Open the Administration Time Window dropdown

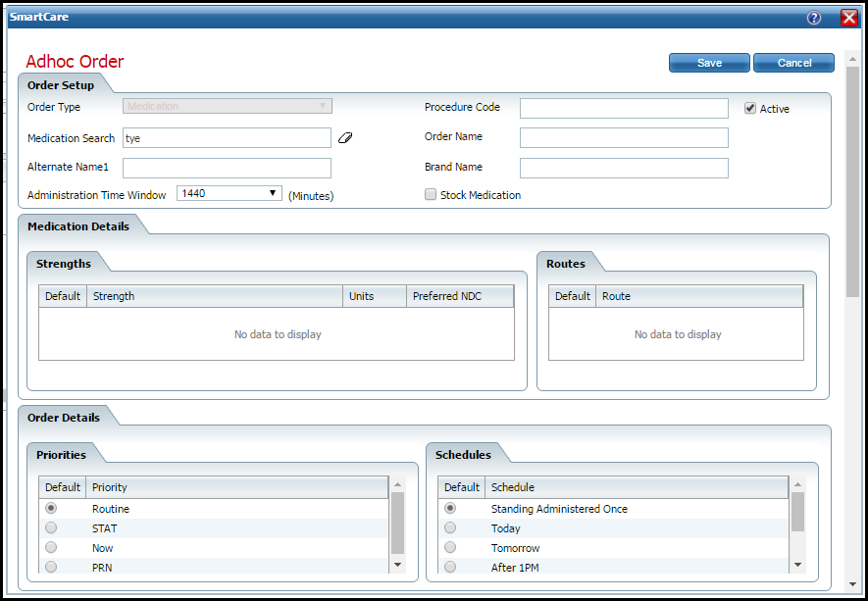pyautogui.click(x=271, y=193)
